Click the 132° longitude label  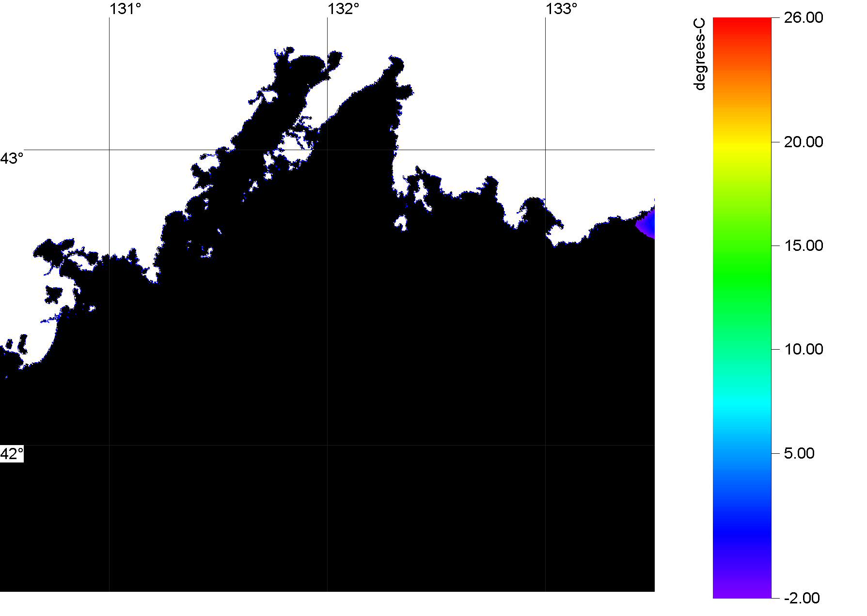click(344, 9)
